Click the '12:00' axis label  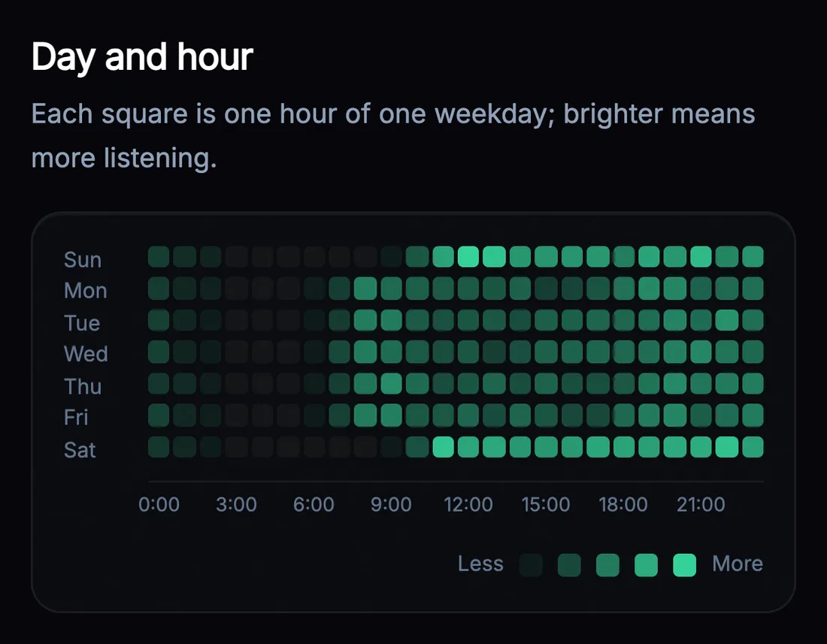pos(468,505)
